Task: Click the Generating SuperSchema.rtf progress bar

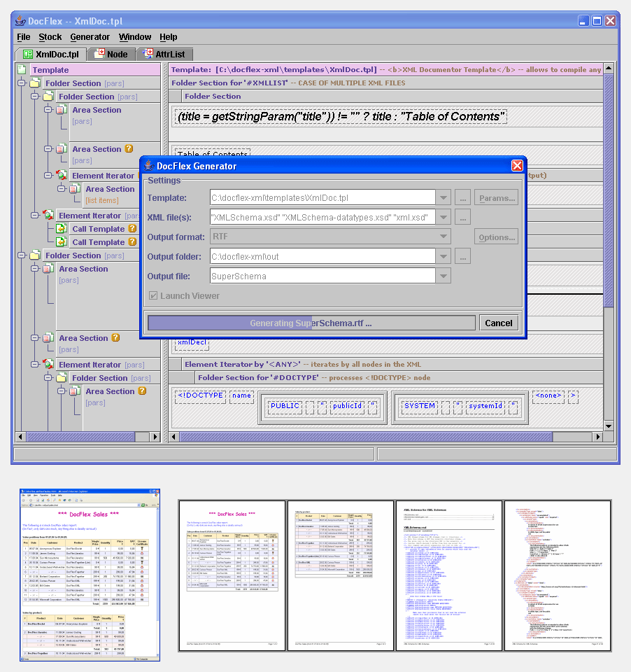Action: (311, 323)
